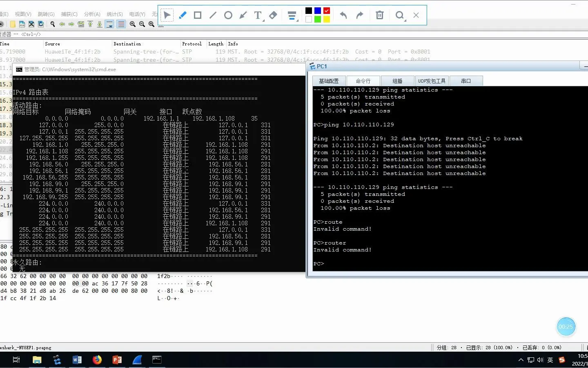Toggle auto-scroll during live capture
Viewport: 588px width, 368px height.
pyautogui.click(x=109, y=24)
